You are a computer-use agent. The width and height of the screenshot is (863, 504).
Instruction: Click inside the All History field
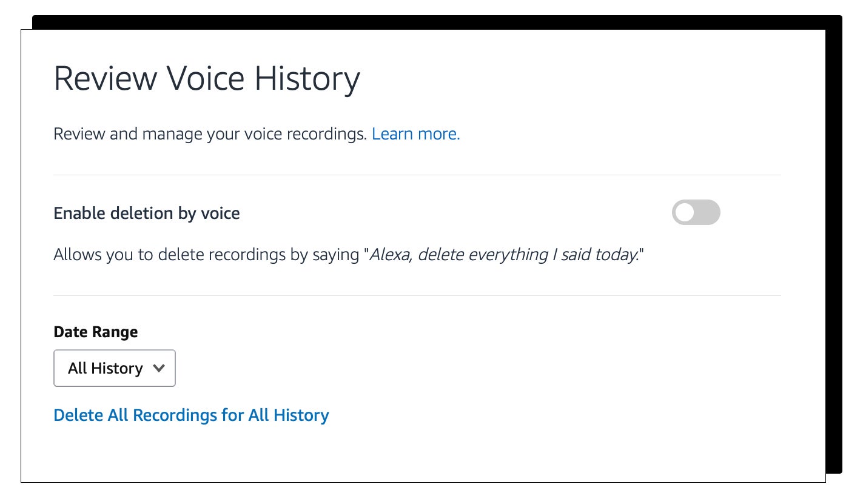pos(106,368)
